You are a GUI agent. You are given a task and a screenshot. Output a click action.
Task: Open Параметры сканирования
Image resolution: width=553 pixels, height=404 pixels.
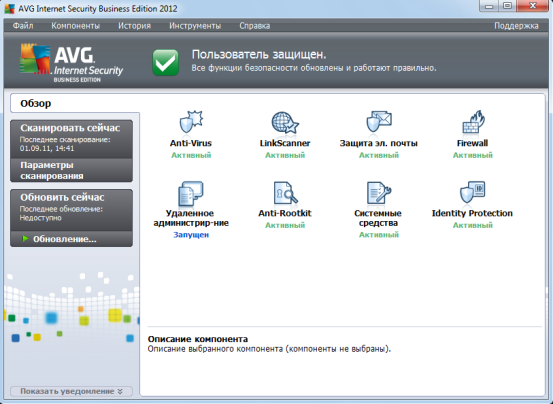(x=72, y=170)
